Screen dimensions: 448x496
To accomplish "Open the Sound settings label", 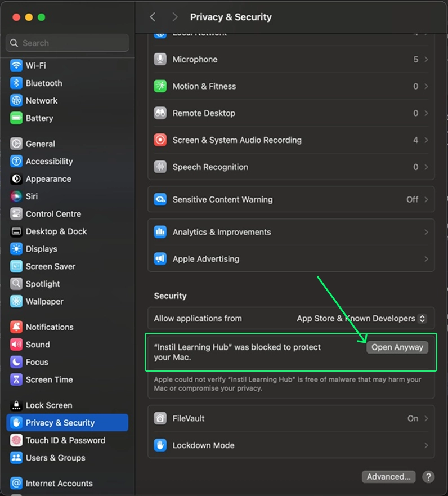I will (x=38, y=345).
